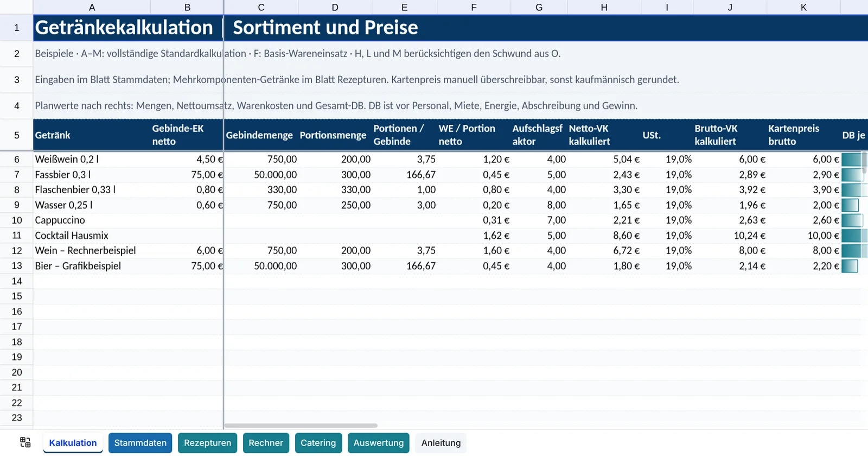Click Weißwein Gebinde-EK value 4,50 €
The height and width of the screenshot is (456, 868).
(x=187, y=160)
